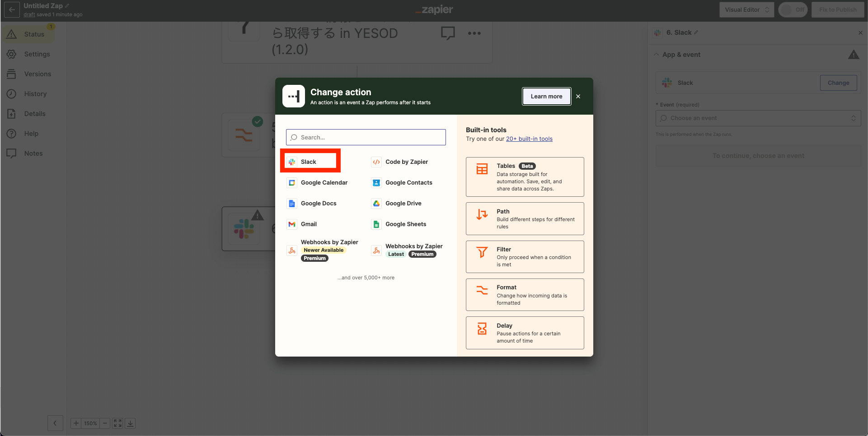Open Versions in the left sidebar
The width and height of the screenshot is (868, 436).
tap(28, 74)
